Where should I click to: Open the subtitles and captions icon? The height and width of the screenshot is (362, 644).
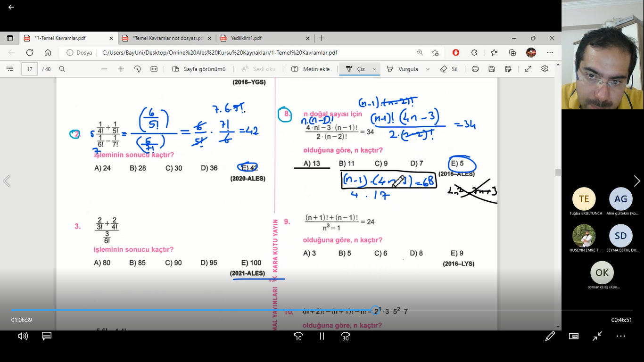46,336
